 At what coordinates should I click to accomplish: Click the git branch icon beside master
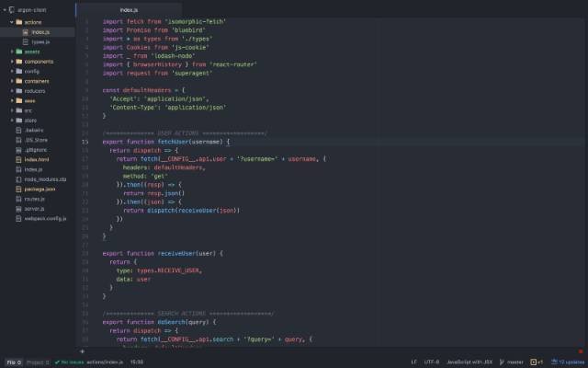tap(502, 362)
